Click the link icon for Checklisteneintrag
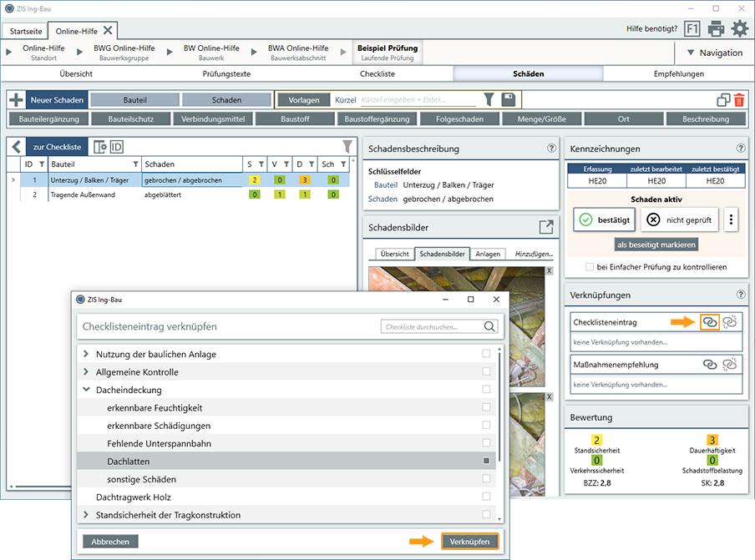The image size is (755, 560). tap(710, 321)
